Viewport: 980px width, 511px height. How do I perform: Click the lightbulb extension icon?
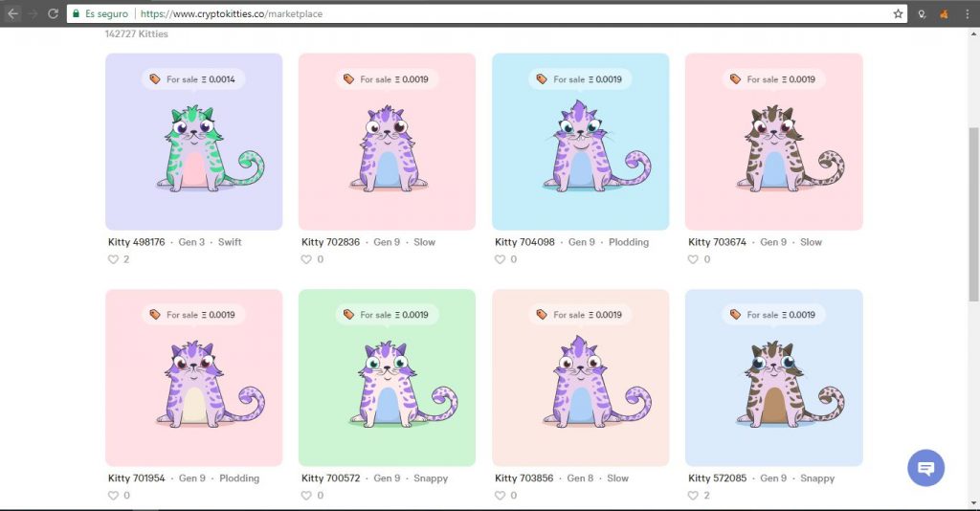pyautogui.click(x=922, y=13)
